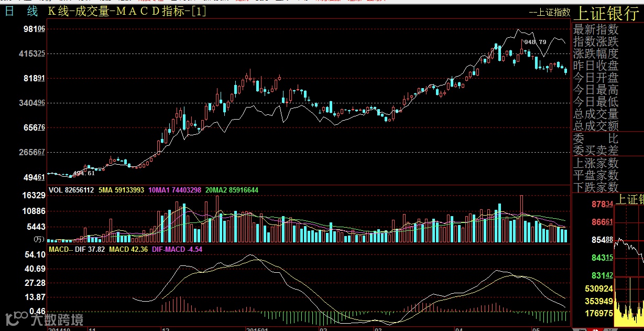The height and width of the screenshot is (331, 644).
Task: Click the 83142 intraday axis value
Action: coord(602,275)
